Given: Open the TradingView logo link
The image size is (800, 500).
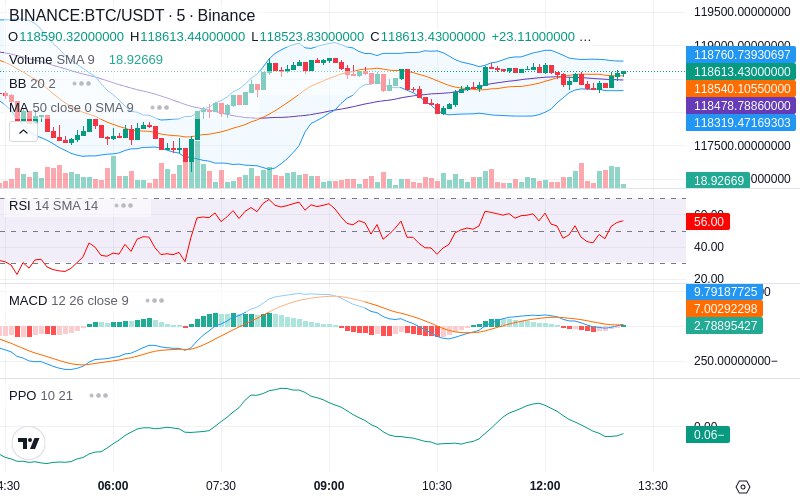Looking at the screenshot, I should (x=29, y=443).
